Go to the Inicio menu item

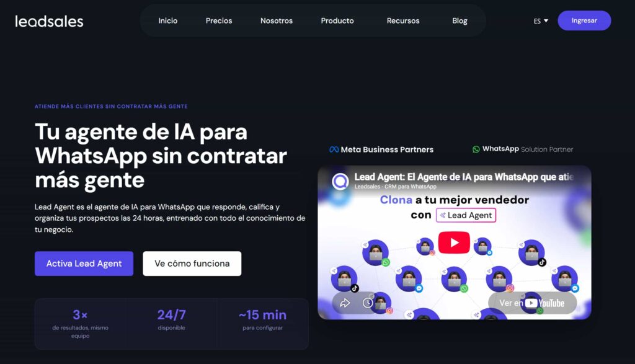coord(167,20)
